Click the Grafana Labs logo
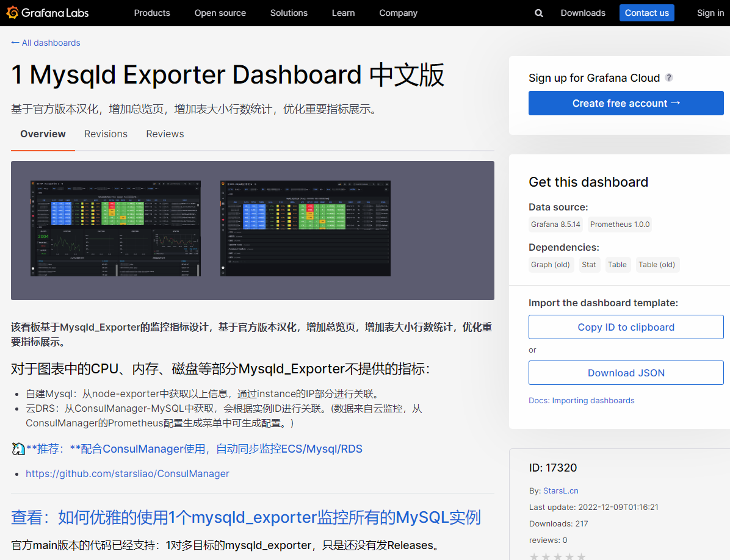The height and width of the screenshot is (560, 730). point(48,13)
